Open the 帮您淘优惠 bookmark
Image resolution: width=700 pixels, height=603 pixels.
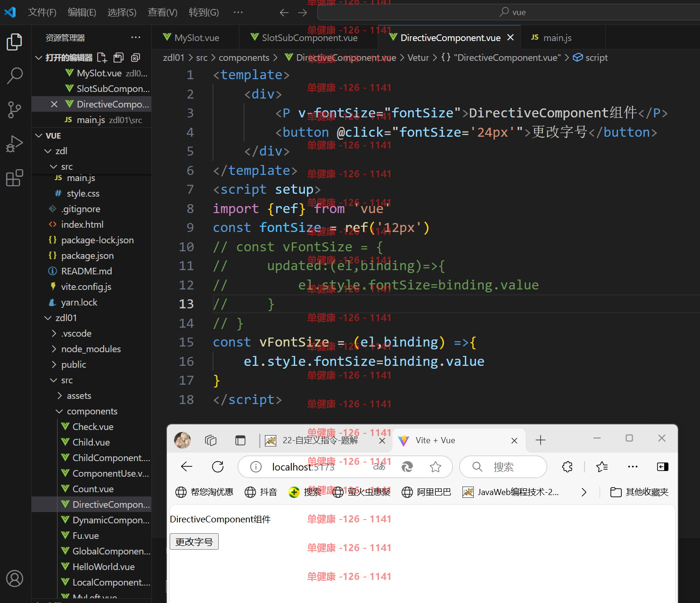click(x=204, y=492)
